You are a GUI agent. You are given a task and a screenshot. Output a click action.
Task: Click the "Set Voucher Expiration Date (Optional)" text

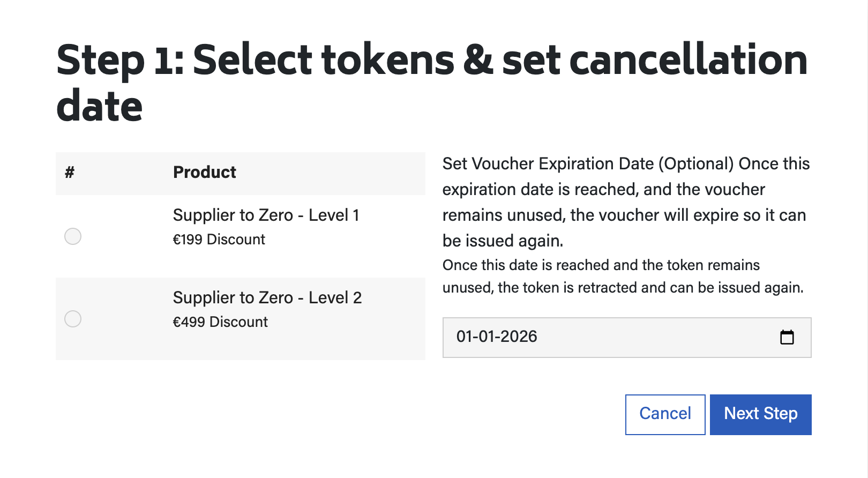tap(587, 164)
